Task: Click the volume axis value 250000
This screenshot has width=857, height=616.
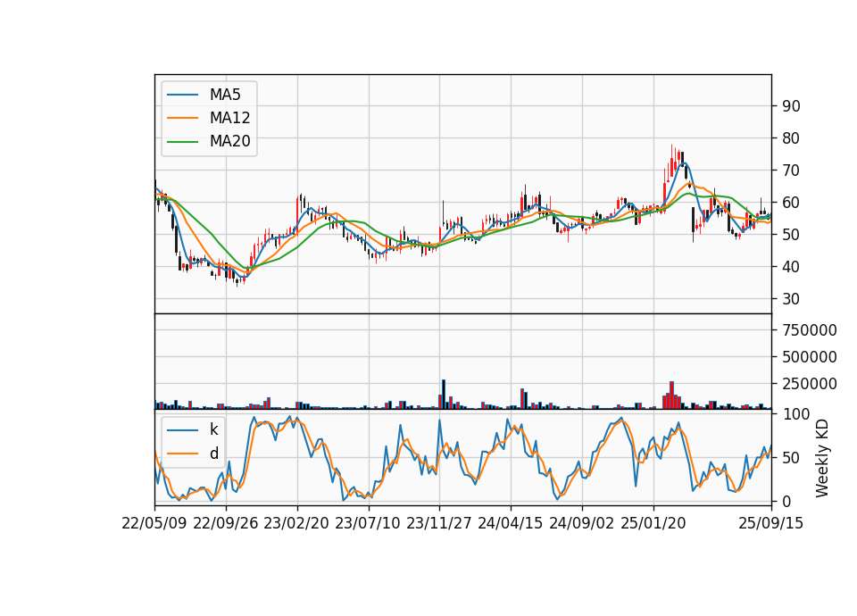Action: [x=810, y=384]
